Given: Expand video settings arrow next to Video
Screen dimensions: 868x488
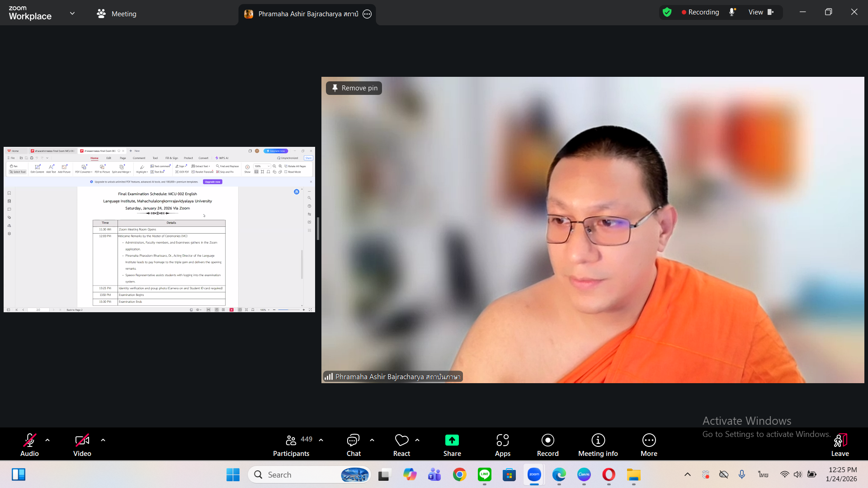Looking at the screenshot, I should [x=103, y=440].
